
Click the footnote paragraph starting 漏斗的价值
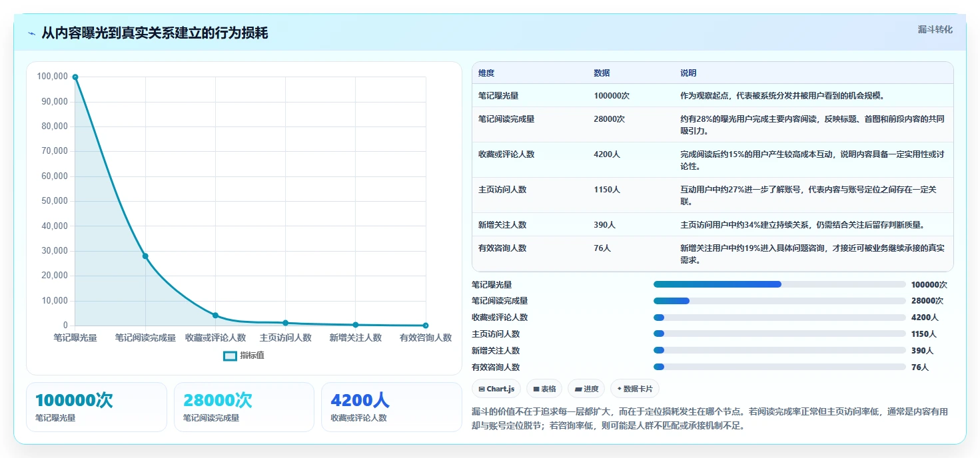[x=710, y=419]
